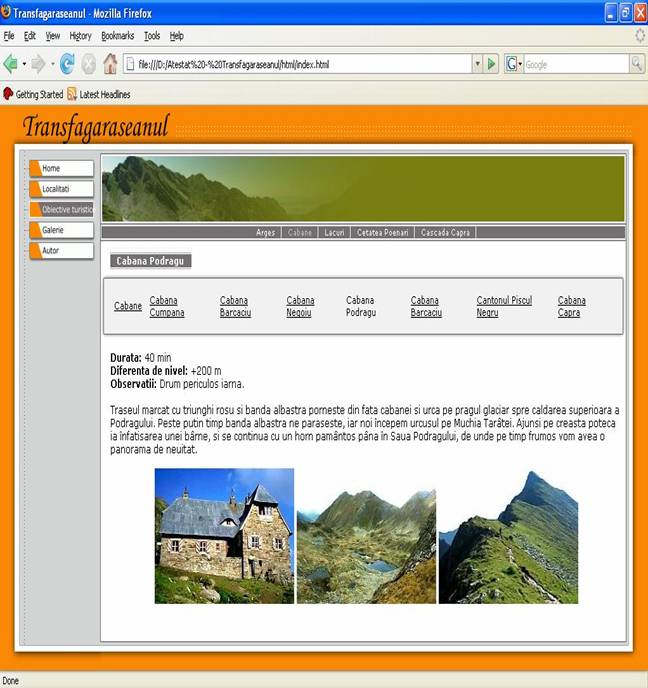Click the stone cabin photo thumbnail

pos(224,536)
